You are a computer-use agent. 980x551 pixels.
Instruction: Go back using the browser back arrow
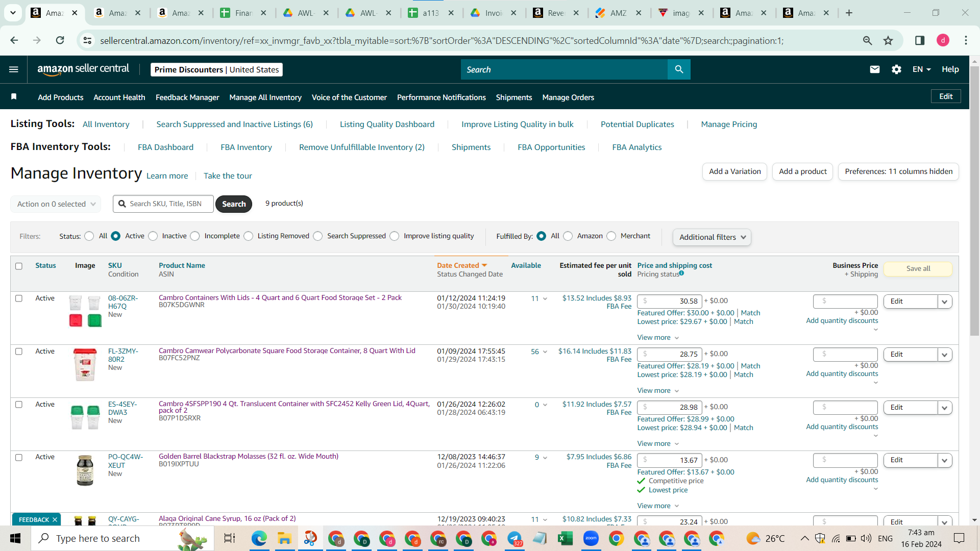click(x=14, y=40)
